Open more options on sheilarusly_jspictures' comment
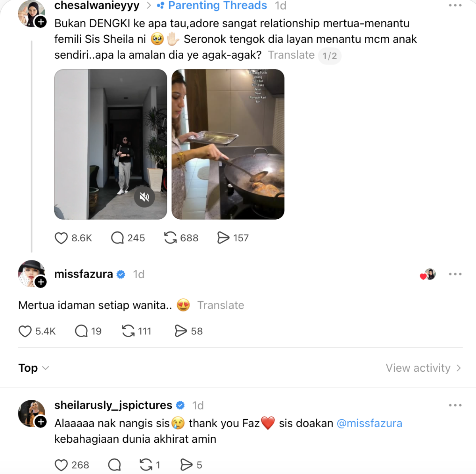The image size is (476, 474). (455, 405)
